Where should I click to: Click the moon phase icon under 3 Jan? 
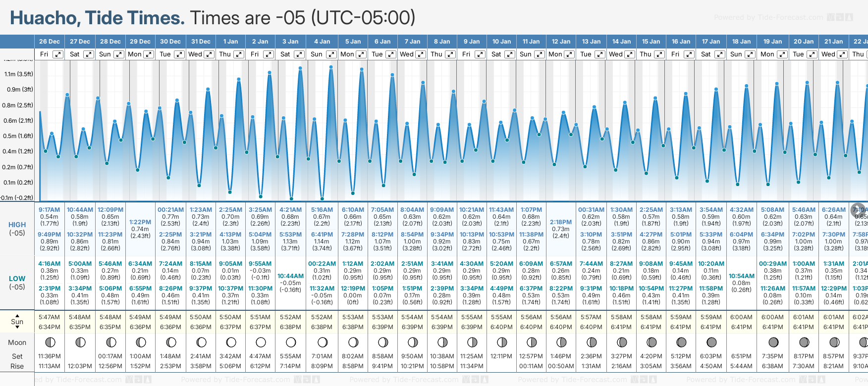point(291,342)
